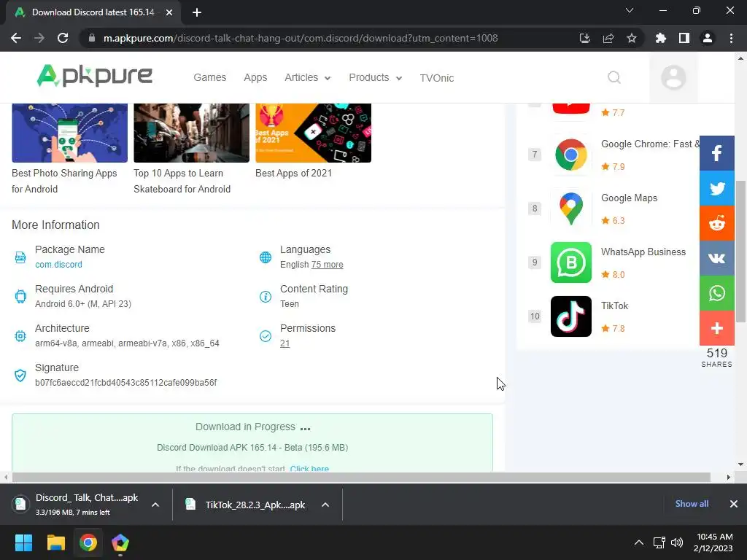
Task: Close the Download Discord tab
Action: (169, 12)
